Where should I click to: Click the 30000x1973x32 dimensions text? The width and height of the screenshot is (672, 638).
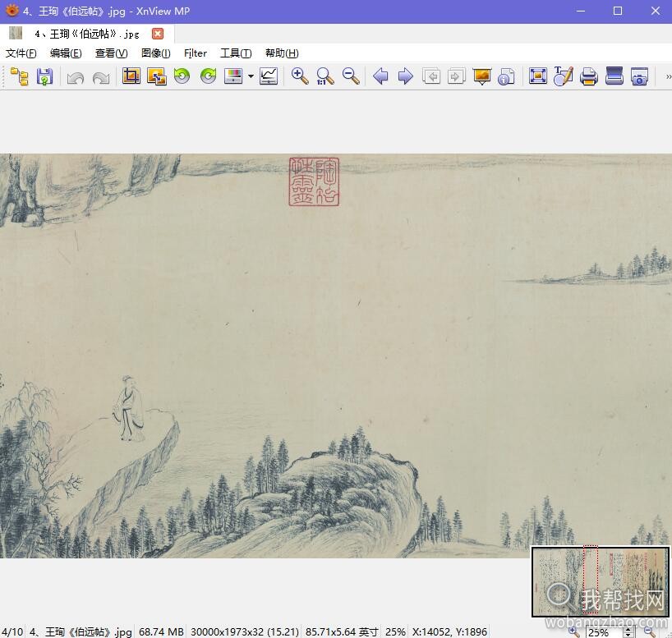245,631
